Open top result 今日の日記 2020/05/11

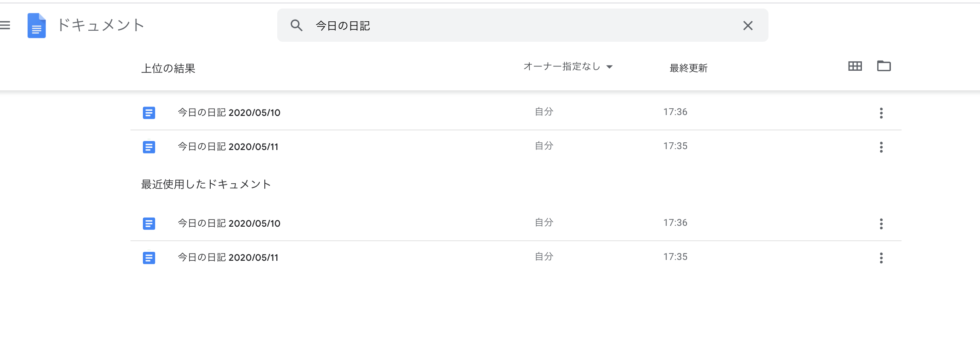(x=228, y=147)
